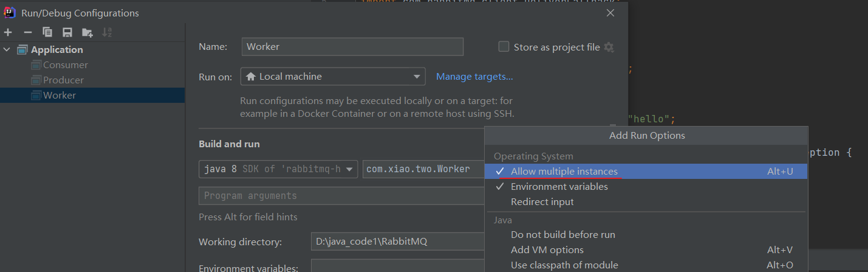Choose Do not build before run

[x=646, y=235]
